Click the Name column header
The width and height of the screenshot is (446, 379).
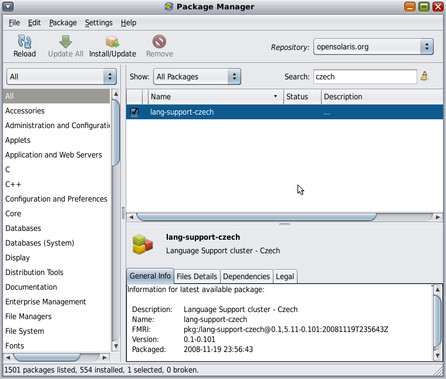[216, 97]
